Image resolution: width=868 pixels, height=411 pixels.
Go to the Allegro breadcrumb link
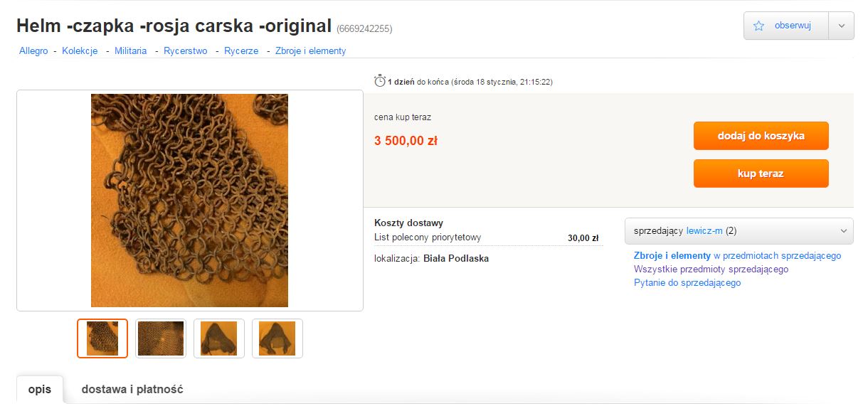pyautogui.click(x=33, y=51)
